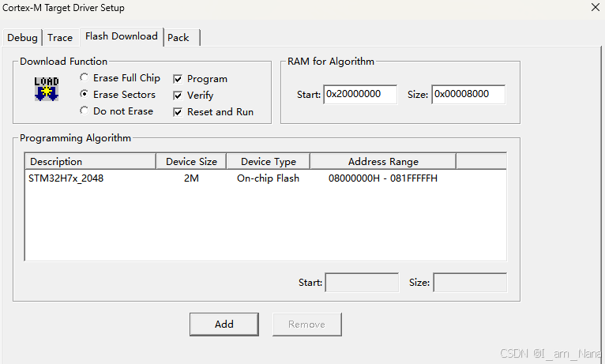Click the disabled Remove button
The width and height of the screenshot is (605, 364).
coord(306,325)
